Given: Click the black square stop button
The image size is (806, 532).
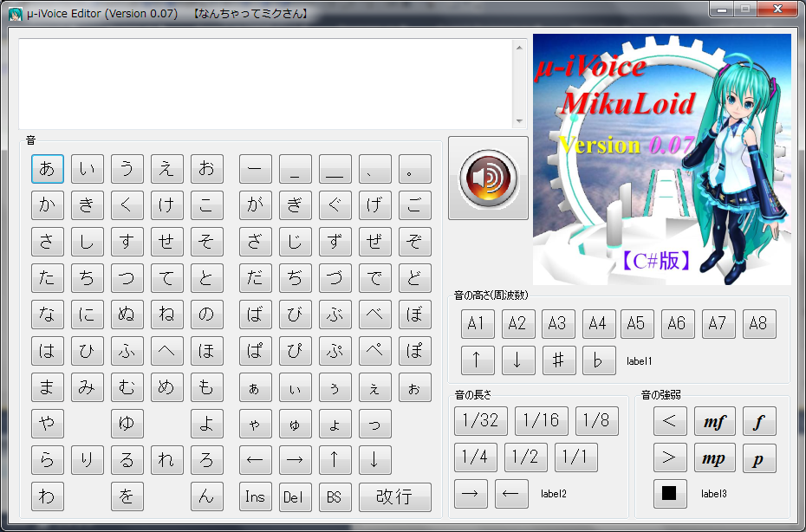Looking at the screenshot, I should 670,494.
